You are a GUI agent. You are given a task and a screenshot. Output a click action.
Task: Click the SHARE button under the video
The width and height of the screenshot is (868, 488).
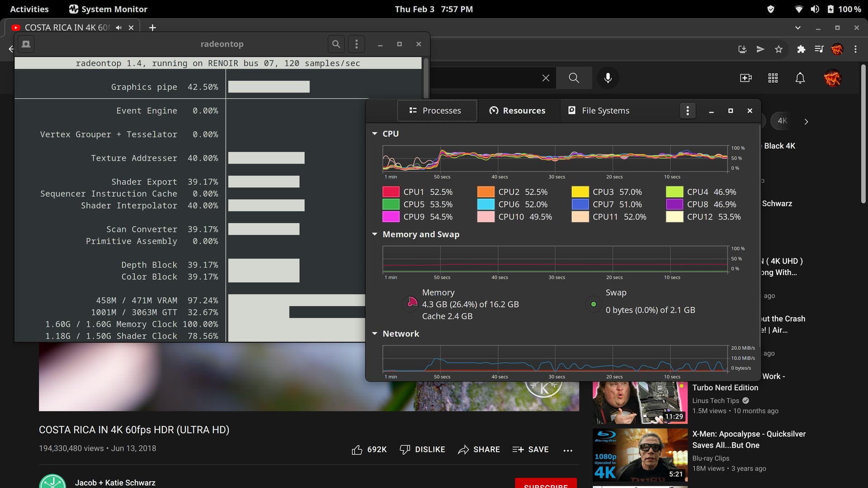[479, 450]
